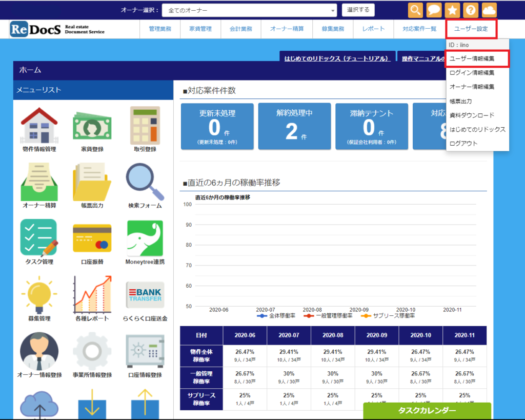Open the search magnifier icon in header

(415, 10)
